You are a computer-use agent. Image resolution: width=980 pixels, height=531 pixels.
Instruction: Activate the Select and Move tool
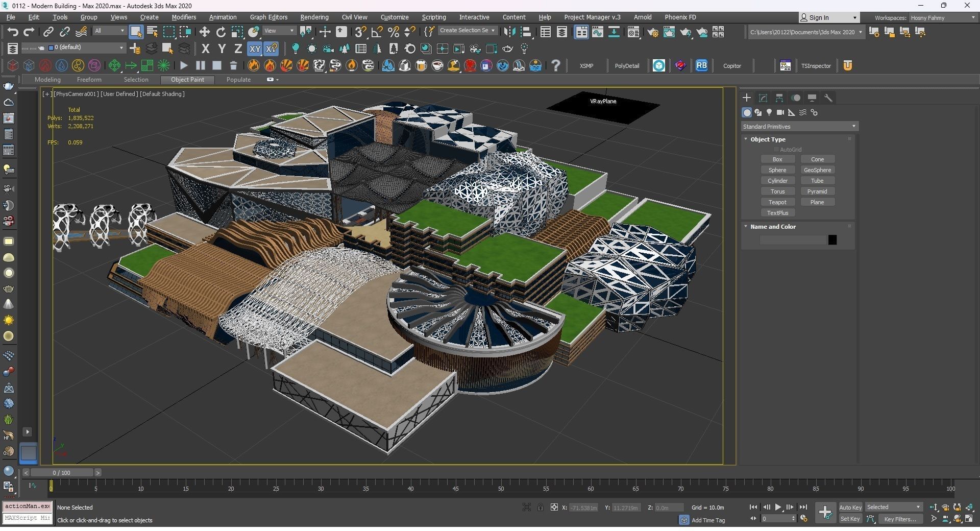tap(204, 32)
